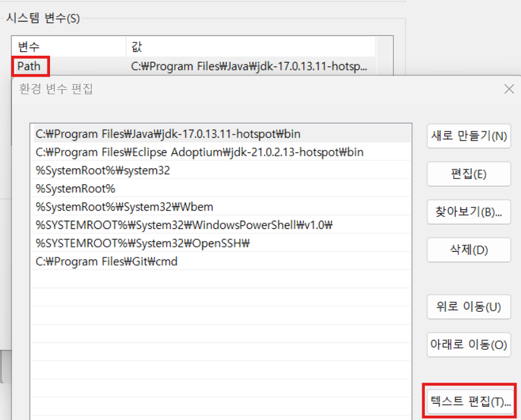Select the Java jdk-17.0.13.11-hotspot\bin path entry
Image resolution: width=521 pixels, height=420 pixels.
pyautogui.click(x=221, y=134)
